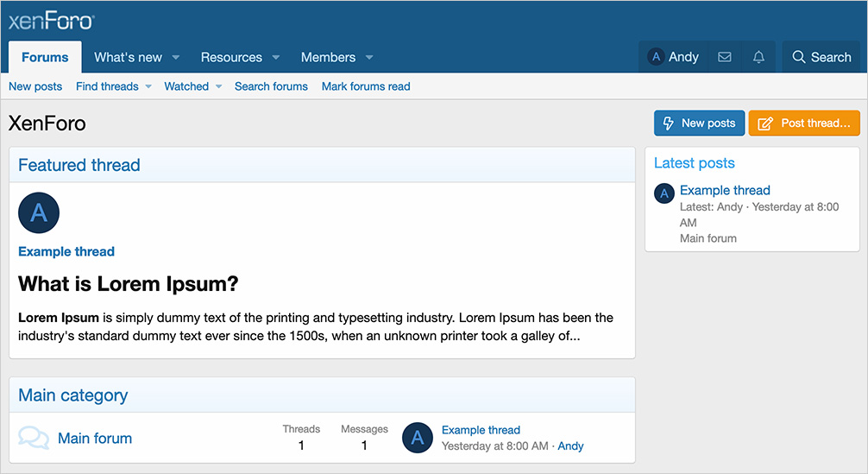Click Andy's avatar in Featured thread
Viewport: 868px width, 474px height.
(39, 212)
